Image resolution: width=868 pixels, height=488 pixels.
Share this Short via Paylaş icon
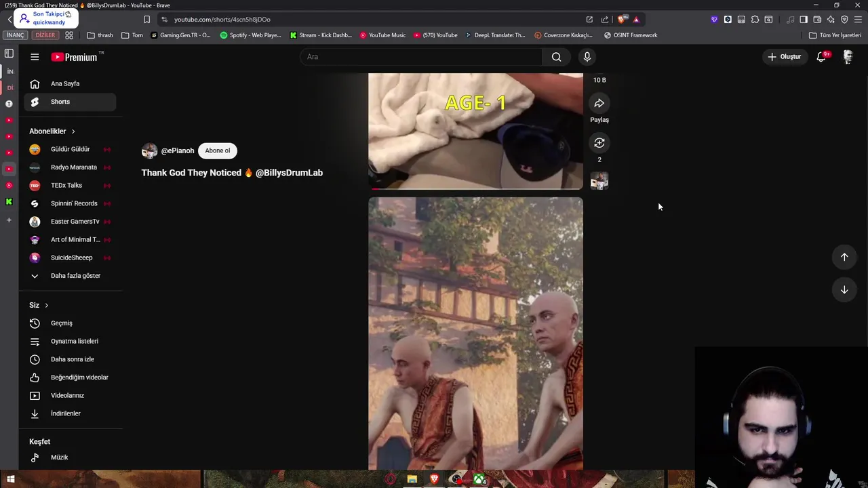click(599, 104)
